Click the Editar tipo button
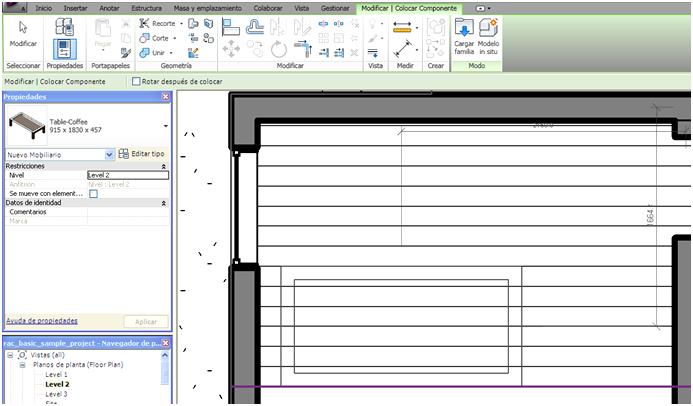693x406 pixels. (x=141, y=154)
